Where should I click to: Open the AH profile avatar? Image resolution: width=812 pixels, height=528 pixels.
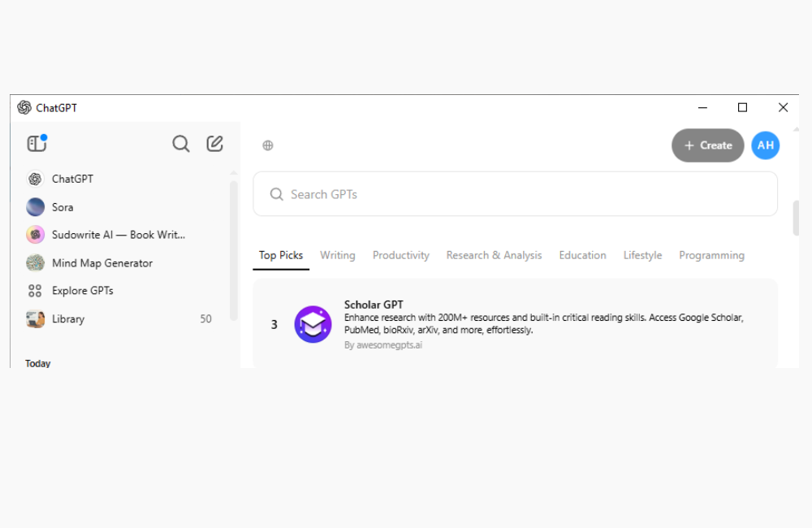[x=766, y=145]
